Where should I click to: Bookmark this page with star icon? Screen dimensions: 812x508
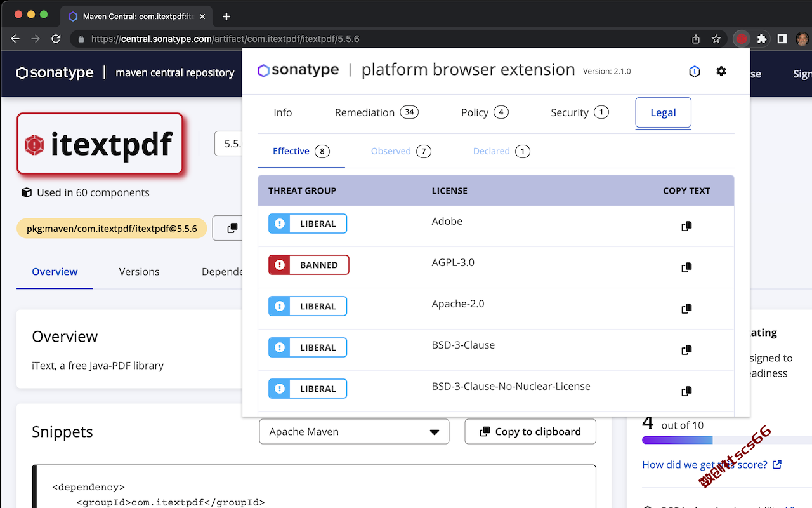(x=716, y=39)
